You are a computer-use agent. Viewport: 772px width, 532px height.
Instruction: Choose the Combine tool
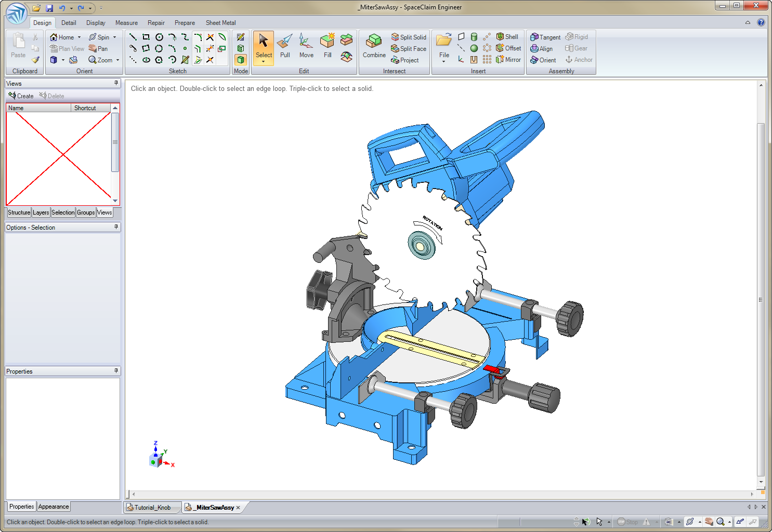pyautogui.click(x=374, y=46)
